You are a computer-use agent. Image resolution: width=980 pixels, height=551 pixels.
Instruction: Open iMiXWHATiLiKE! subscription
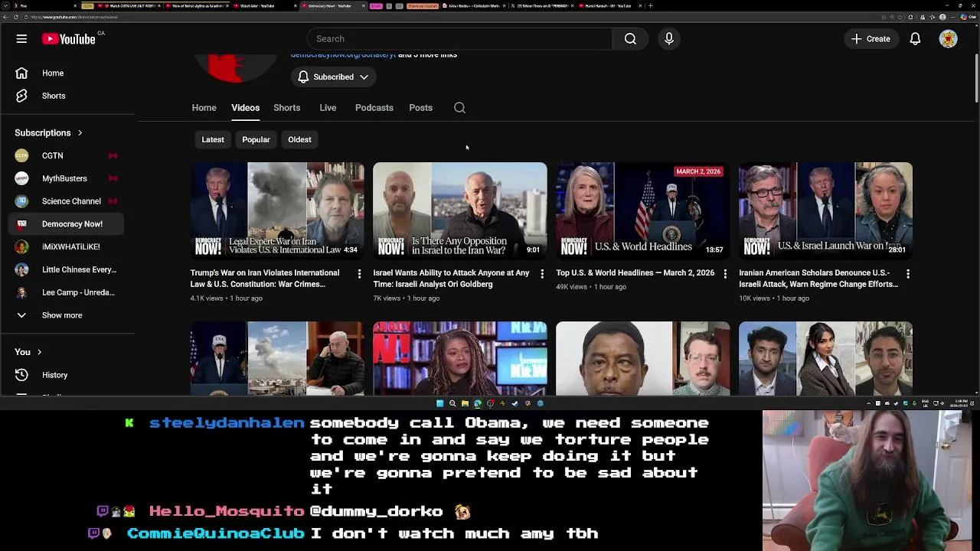[x=67, y=246]
